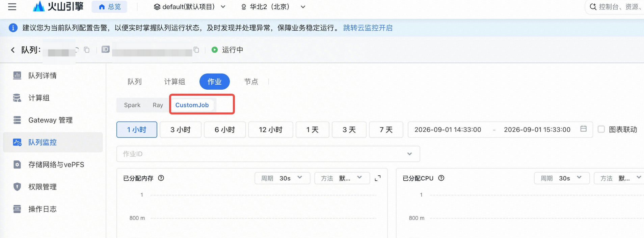Open 方法 dropdown for 已分配内存
The height and width of the screenshot is (238, 644).
[342, 178]
